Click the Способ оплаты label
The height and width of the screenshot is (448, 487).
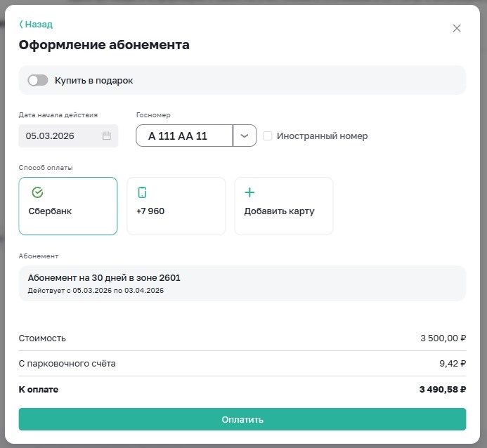coord(46,168)
